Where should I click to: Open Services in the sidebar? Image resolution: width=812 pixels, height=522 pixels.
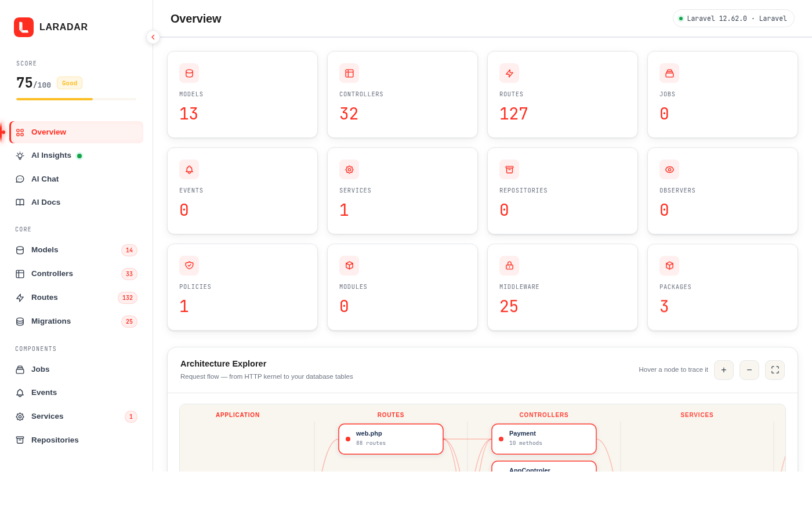coord(77,416)
